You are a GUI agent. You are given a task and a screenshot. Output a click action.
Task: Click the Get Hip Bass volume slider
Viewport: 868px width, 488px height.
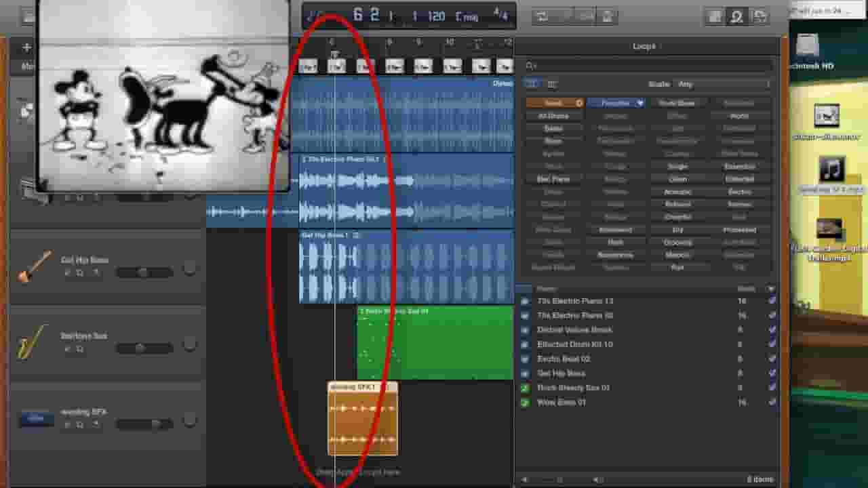144,272
